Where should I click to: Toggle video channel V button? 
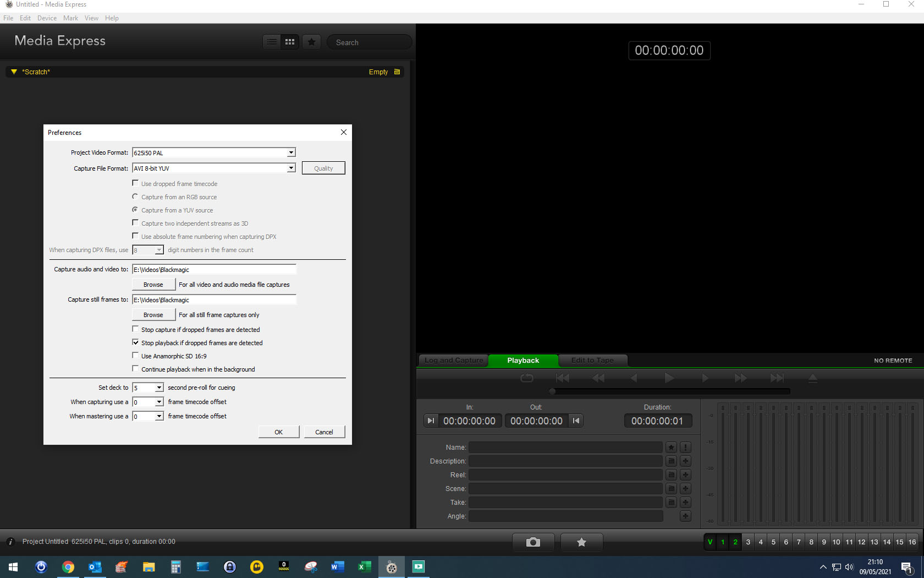tap(710, 542)
